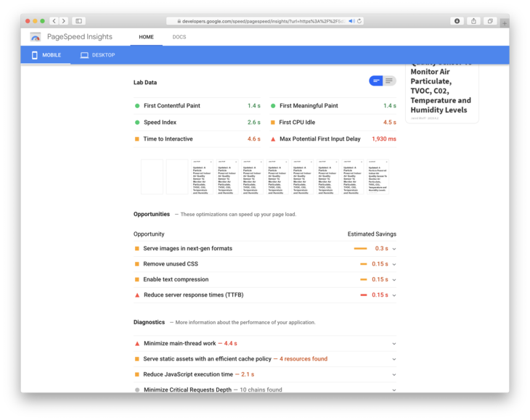Open the HOME tab
This screenshot has width=530, height=420.
pos(146,37)
